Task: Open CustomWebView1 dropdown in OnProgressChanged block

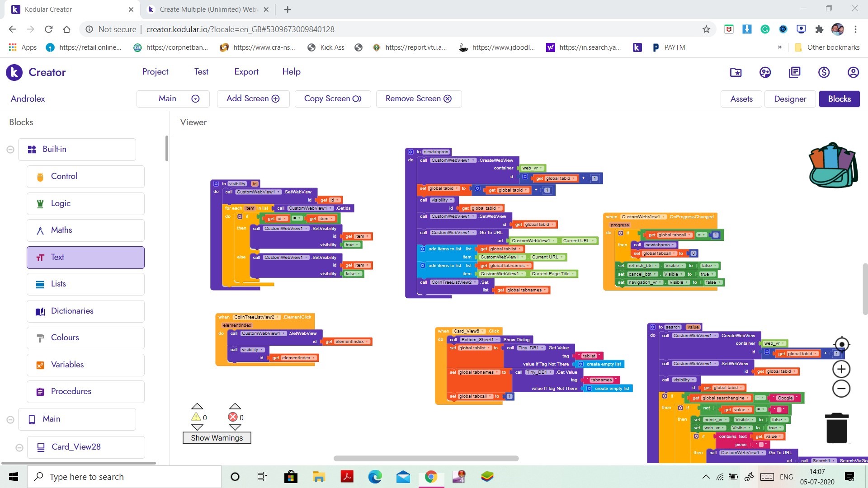Action: click(643, 217)
